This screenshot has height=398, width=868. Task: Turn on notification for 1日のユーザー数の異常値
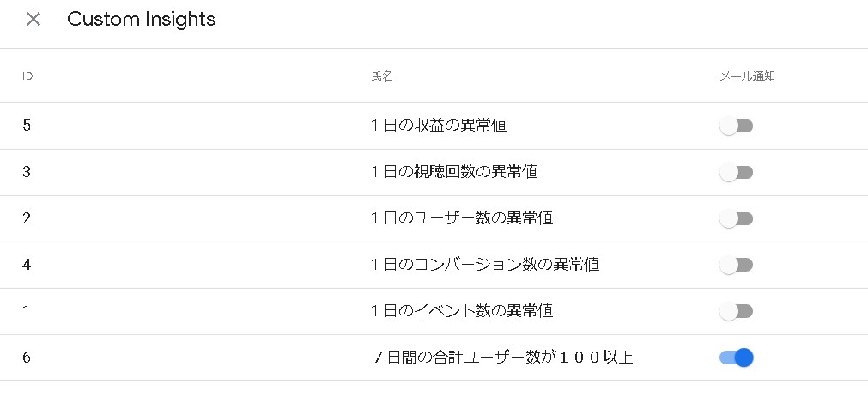pyautogui.click(x=736, y=219)
